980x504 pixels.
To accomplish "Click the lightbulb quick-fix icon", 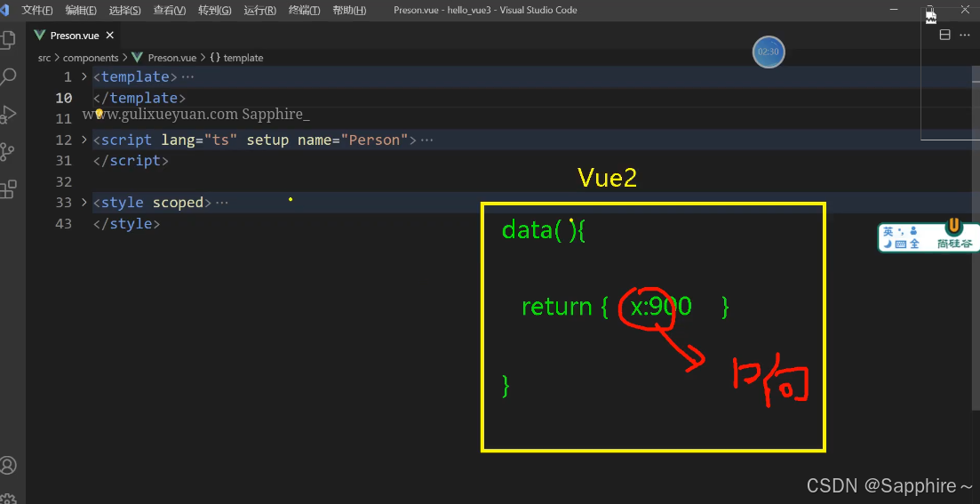I will 98,113.
